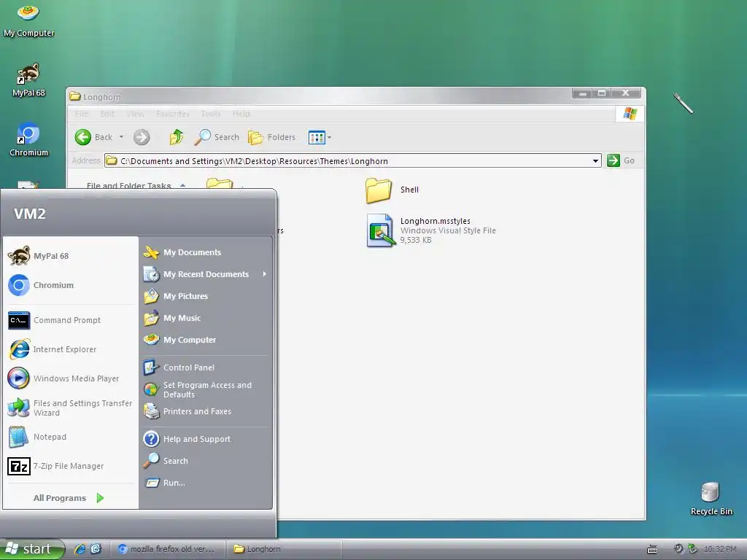Switch to Longhorn taskbar button
The height and width of the screenshot is (560, 747).
pos(284,549)
